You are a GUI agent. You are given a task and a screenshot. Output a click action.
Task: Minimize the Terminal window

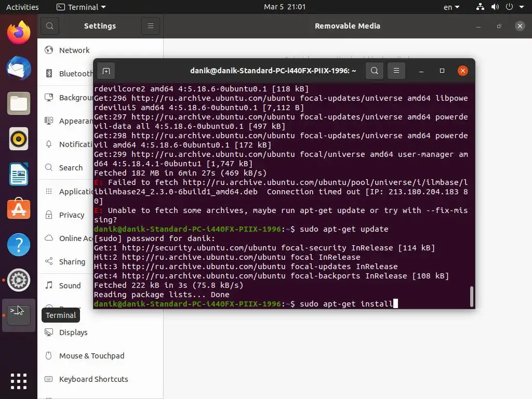pos(421,71)
